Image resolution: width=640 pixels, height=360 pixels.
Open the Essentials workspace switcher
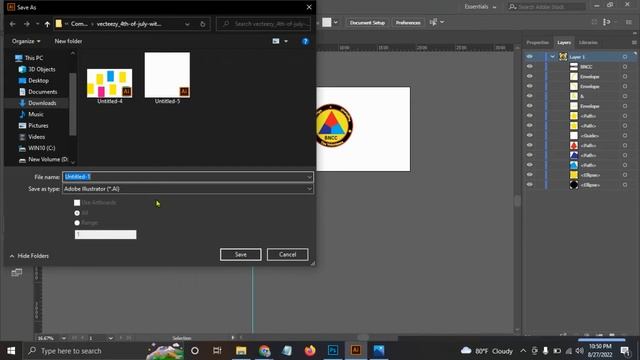(x=480, y=7)
